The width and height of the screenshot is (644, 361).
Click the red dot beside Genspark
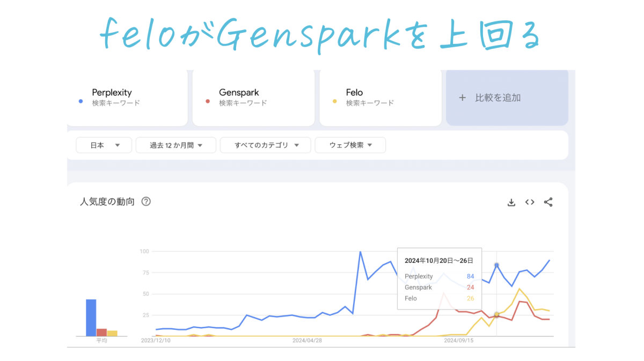click(208, 101)
